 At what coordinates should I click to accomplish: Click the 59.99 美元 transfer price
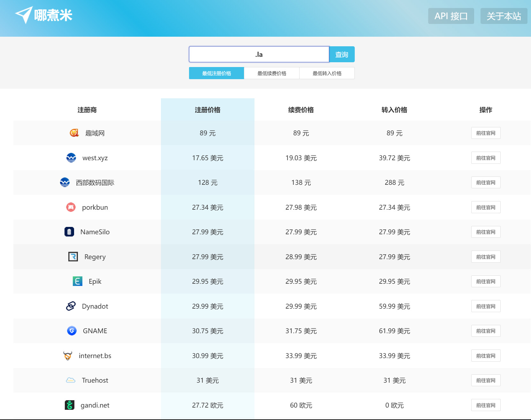(394, 306)
